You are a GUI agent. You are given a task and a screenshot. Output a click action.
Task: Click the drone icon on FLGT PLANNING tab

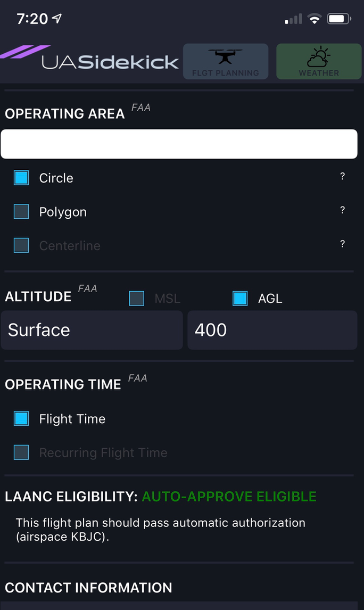pyautogui.click(x=226, y=56)
